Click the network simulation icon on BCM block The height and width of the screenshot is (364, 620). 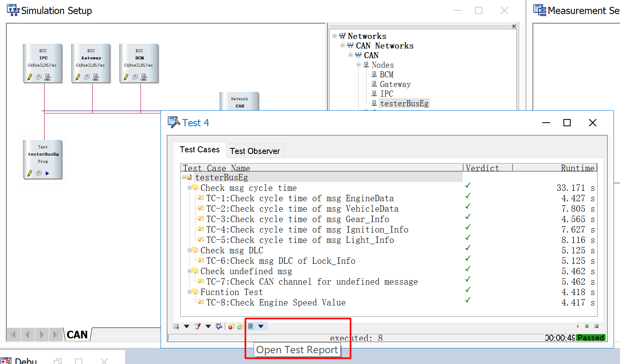pyautogui.click(x=144, y=77)
